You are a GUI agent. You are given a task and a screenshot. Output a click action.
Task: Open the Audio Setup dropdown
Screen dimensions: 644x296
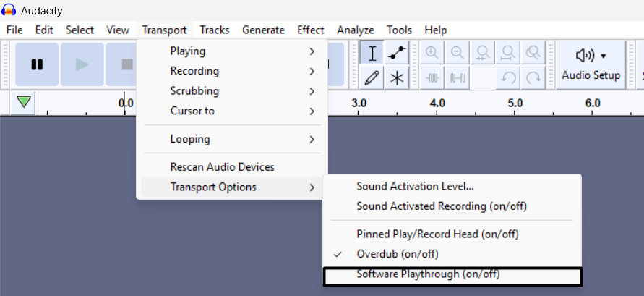coord(591,64)
